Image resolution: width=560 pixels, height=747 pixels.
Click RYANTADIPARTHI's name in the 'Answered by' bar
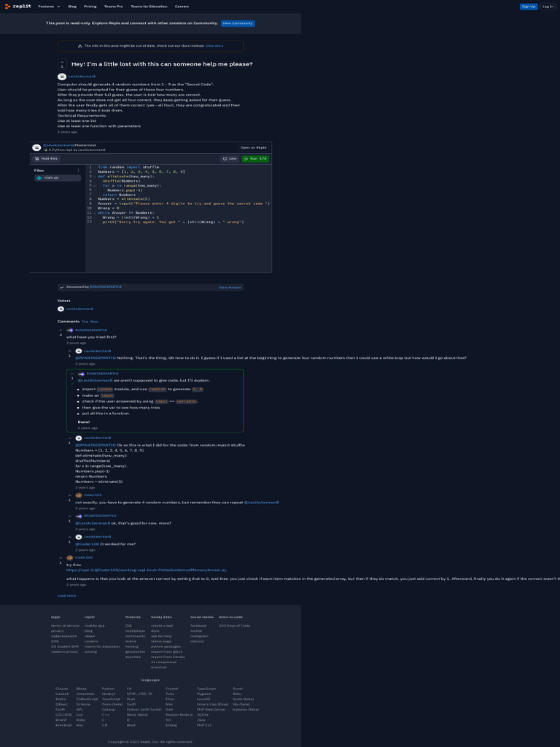(106, 287)
